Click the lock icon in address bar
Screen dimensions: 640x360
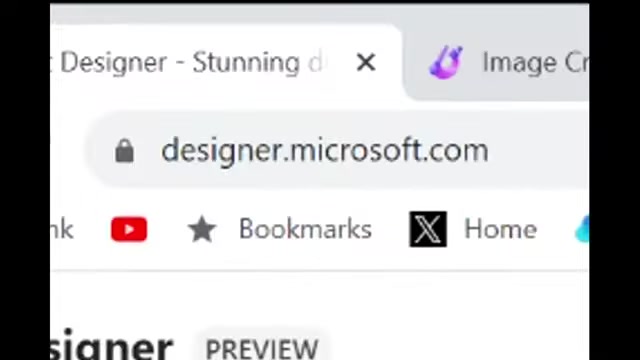pyautogui.click(x=124, y=151)
